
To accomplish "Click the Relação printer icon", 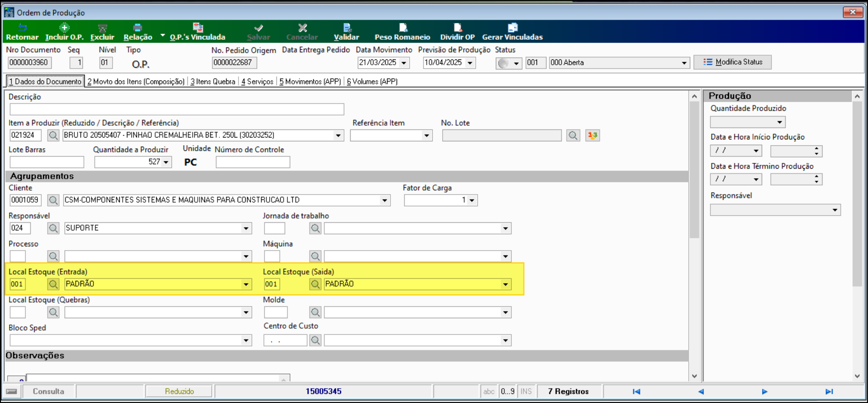I will (x=137, y=28).
